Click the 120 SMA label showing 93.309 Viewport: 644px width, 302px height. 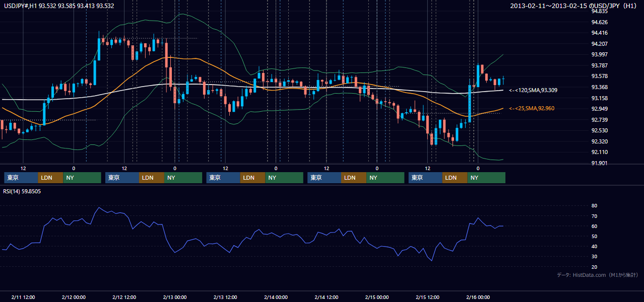point(533,90)
